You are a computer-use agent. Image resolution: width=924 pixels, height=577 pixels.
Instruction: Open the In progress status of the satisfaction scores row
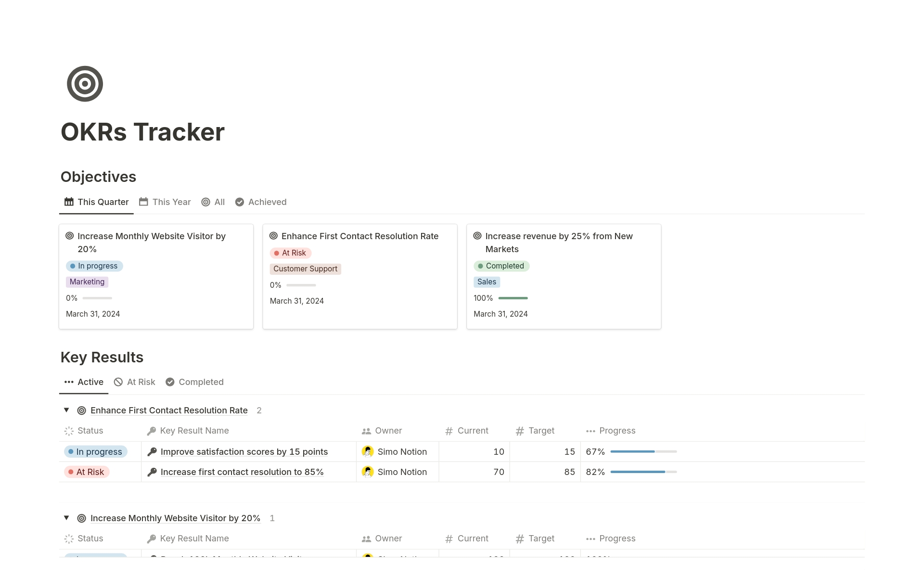96,451
